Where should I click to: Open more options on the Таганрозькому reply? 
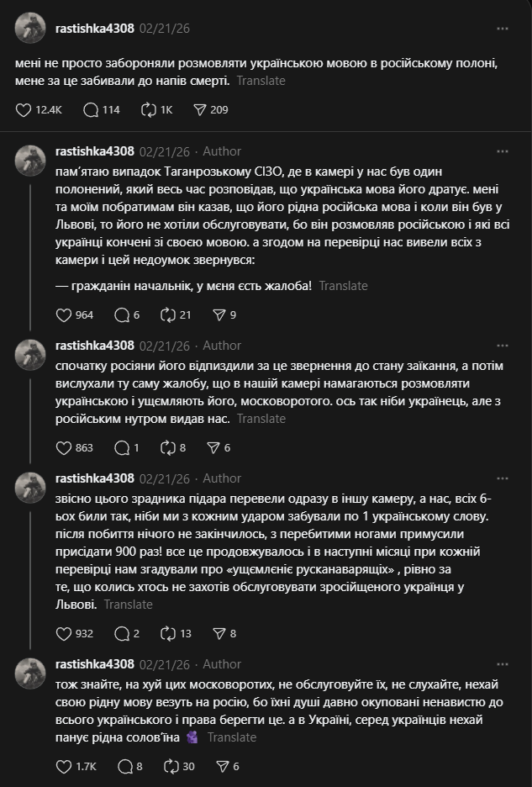tap(503, 151)
